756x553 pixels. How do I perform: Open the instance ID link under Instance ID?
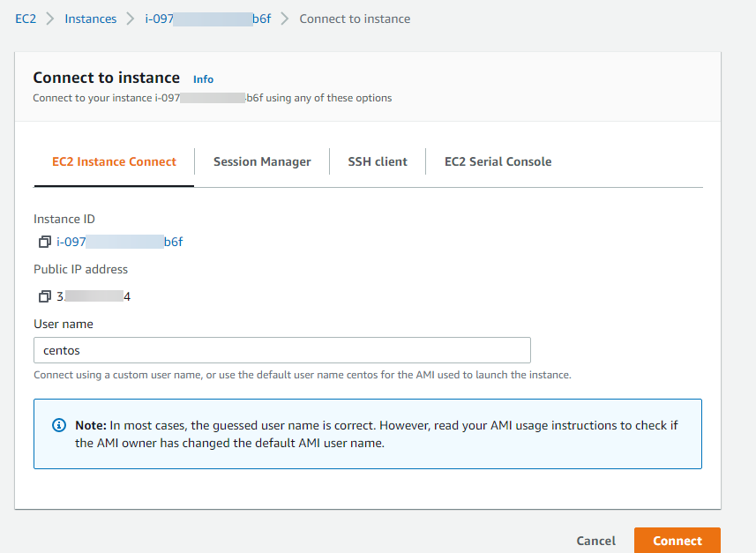click(x=120, y=242)
